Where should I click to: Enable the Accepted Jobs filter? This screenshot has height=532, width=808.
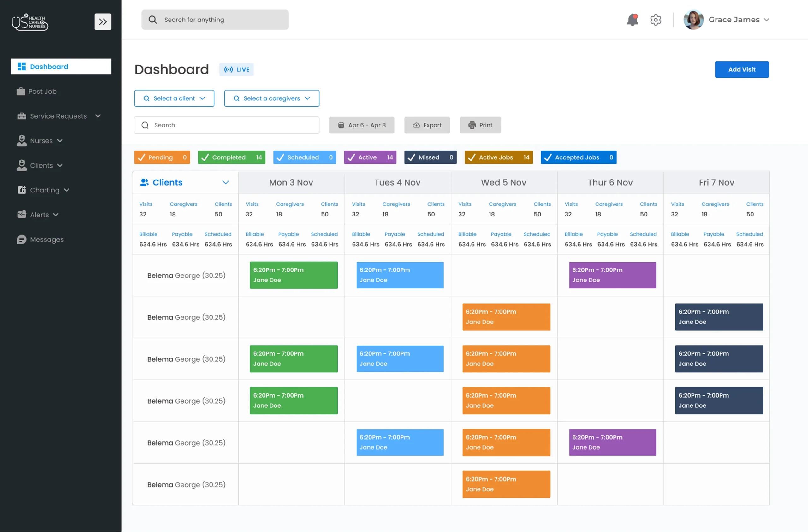578,157
